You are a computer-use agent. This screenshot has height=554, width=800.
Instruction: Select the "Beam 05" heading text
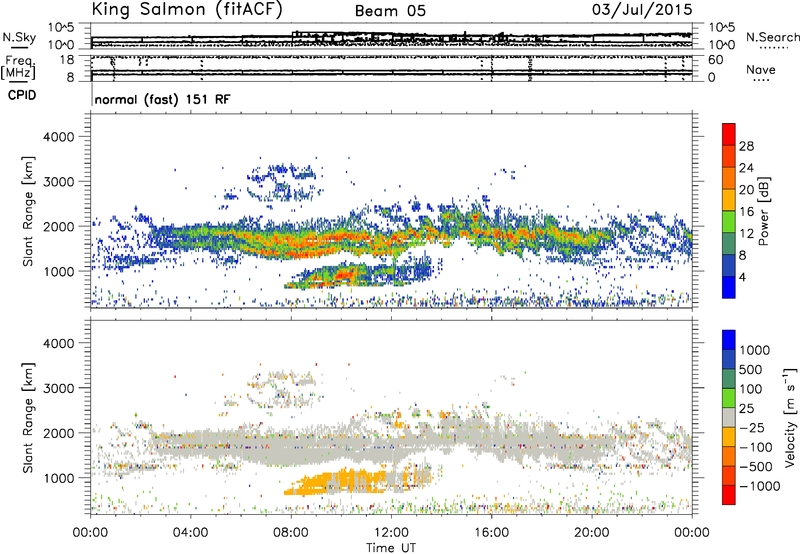pyautogui.click(x=390, y=11)
